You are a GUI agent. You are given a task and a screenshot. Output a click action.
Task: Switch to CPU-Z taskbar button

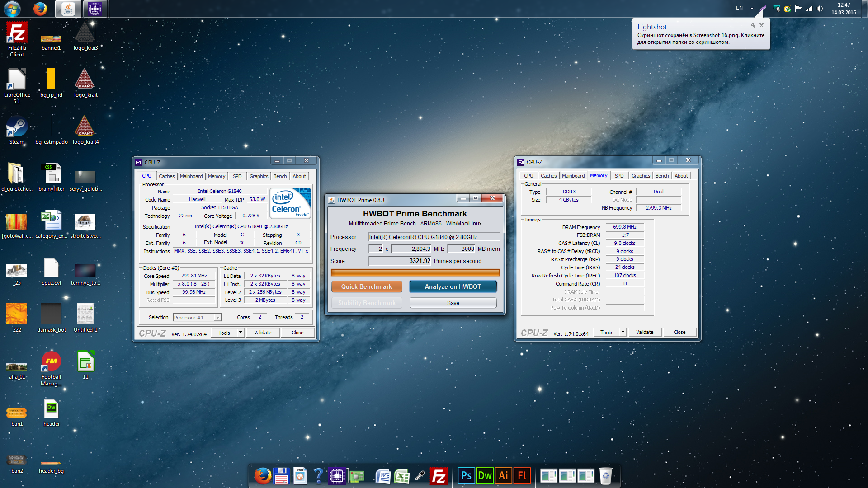(x=94, y=9)
